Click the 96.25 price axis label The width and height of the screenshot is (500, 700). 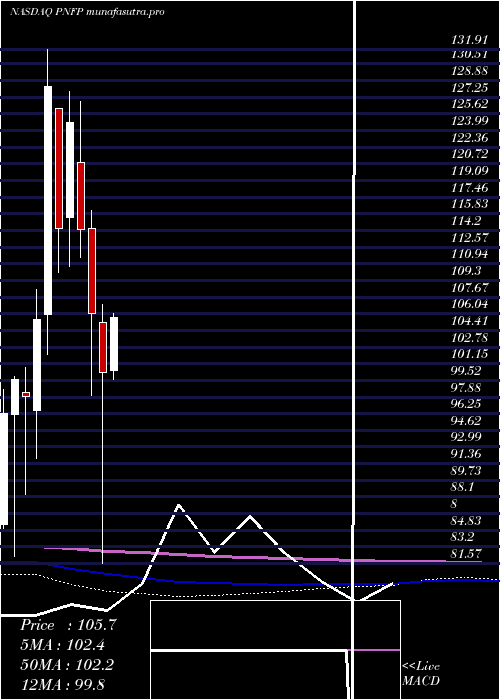pyautogui.click(x=466, y=404)
